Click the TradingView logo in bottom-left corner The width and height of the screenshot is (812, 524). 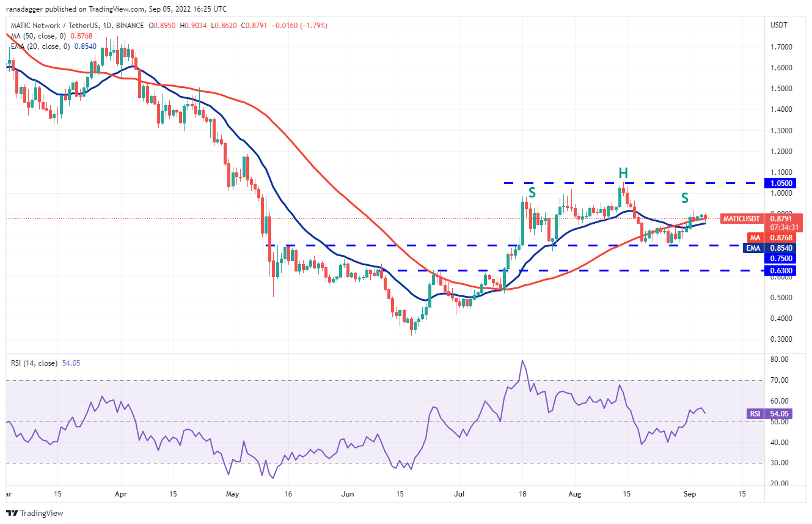click(35, 513)
